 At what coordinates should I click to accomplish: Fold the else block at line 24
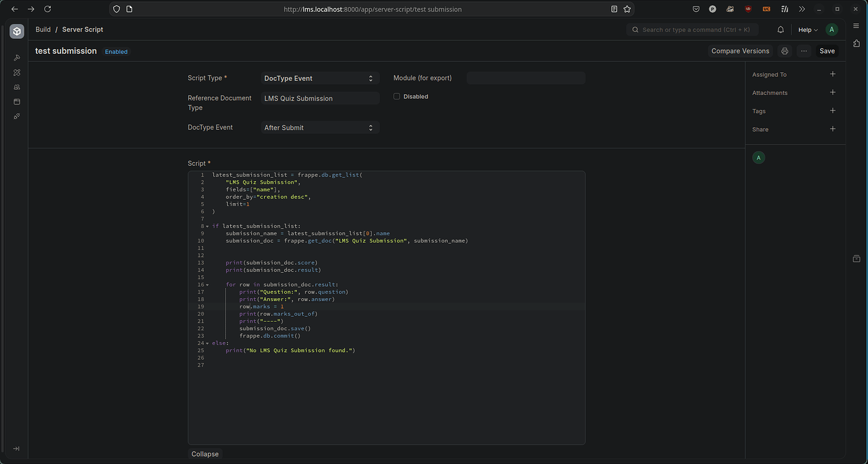(207, 343)
